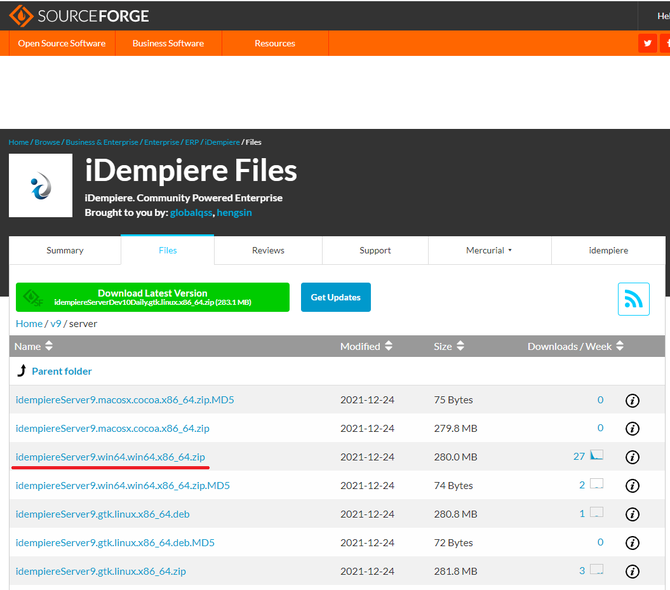Download idempiereServer9.gtk.linux.x86_64.zip

pos(101,571)
